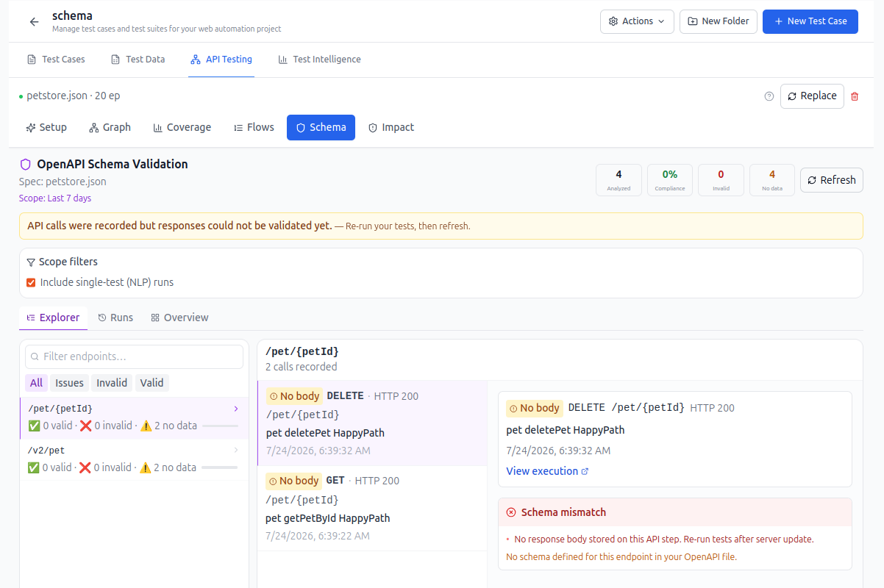Select the Schema section button

coord(321,127)
